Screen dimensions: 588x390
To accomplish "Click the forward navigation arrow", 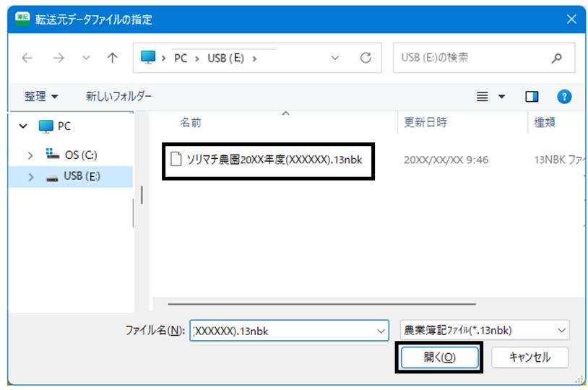I will (x=59, y=58).
